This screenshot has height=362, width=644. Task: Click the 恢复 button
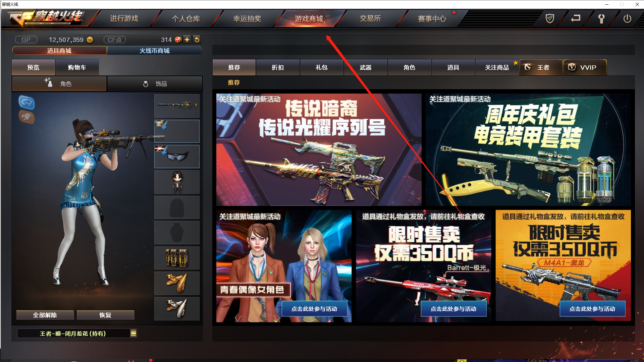coord(105,315)
